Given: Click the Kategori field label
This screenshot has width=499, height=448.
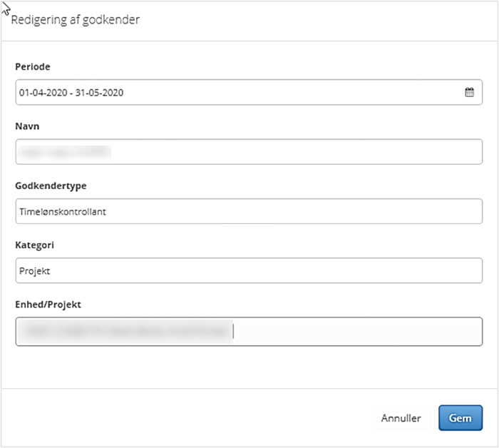Looking at the screenshot, I should click(34, 245).
